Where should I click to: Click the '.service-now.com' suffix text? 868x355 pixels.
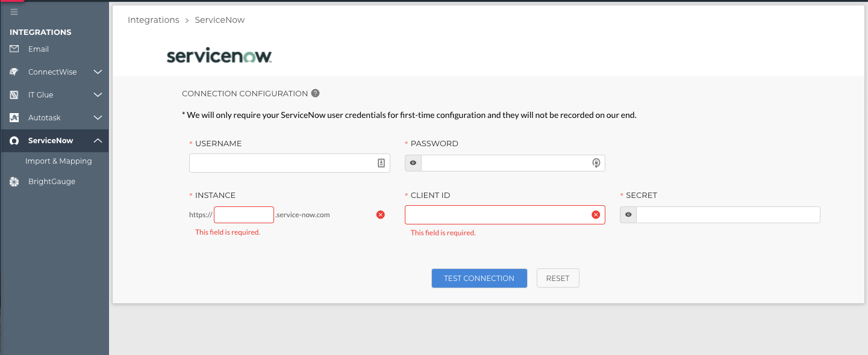pyautogui.click(x=302, y=215)
